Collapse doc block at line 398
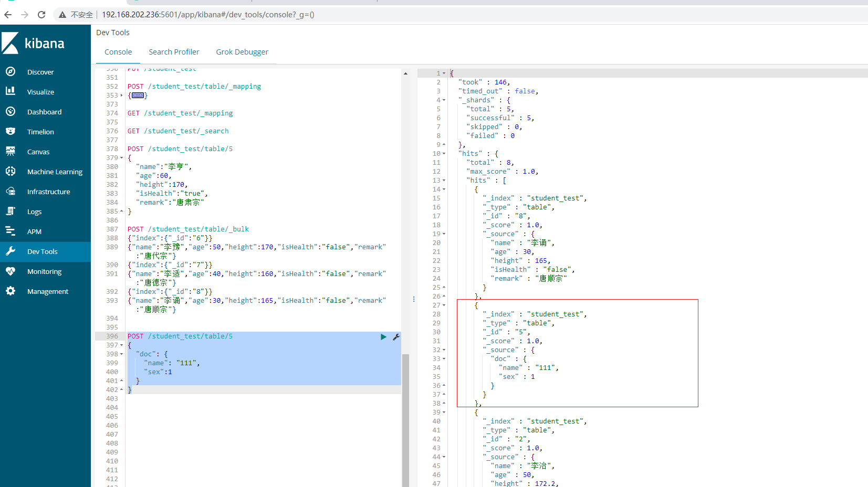This screenshot has width=868, height=487. tap(122, 354)
